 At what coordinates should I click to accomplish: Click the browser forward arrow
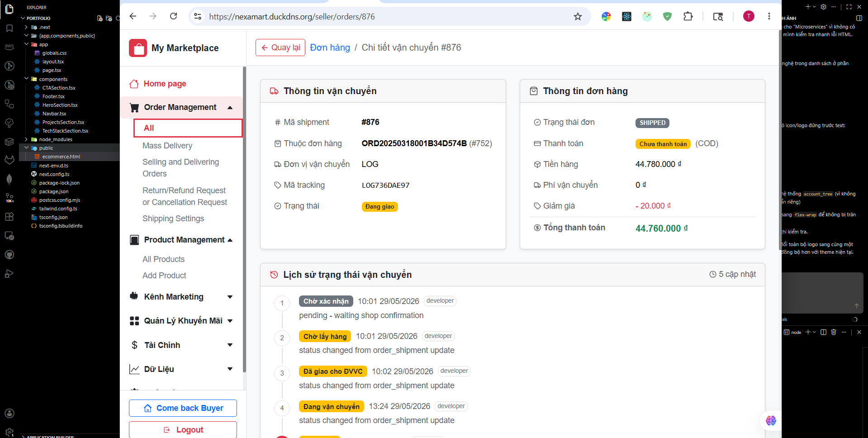[153, 16]
